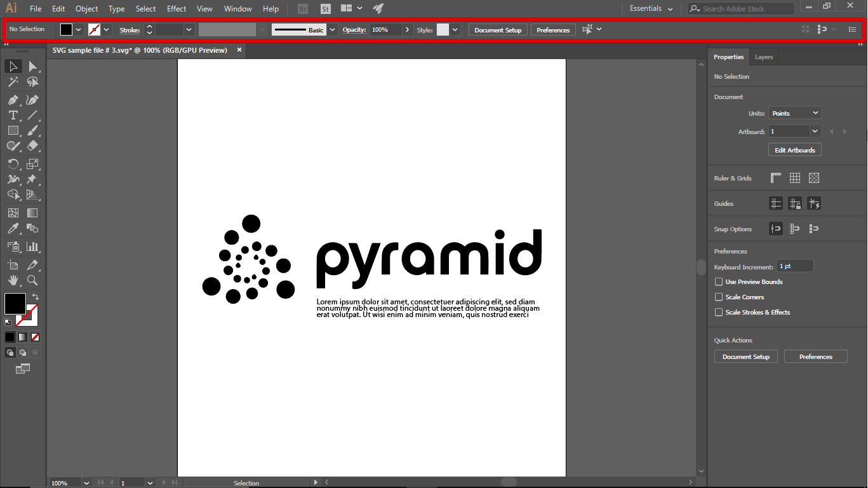Select the Rectangle tool

tap(13, 130)
